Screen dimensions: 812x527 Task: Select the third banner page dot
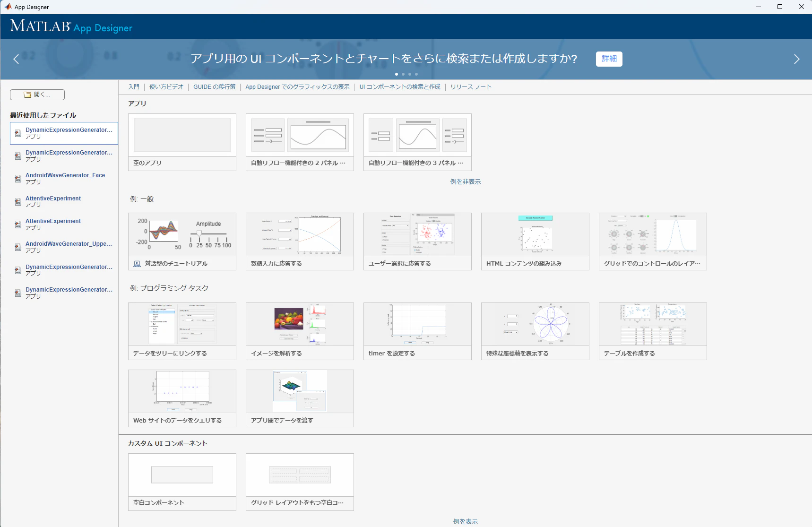[x=410, y=74]
